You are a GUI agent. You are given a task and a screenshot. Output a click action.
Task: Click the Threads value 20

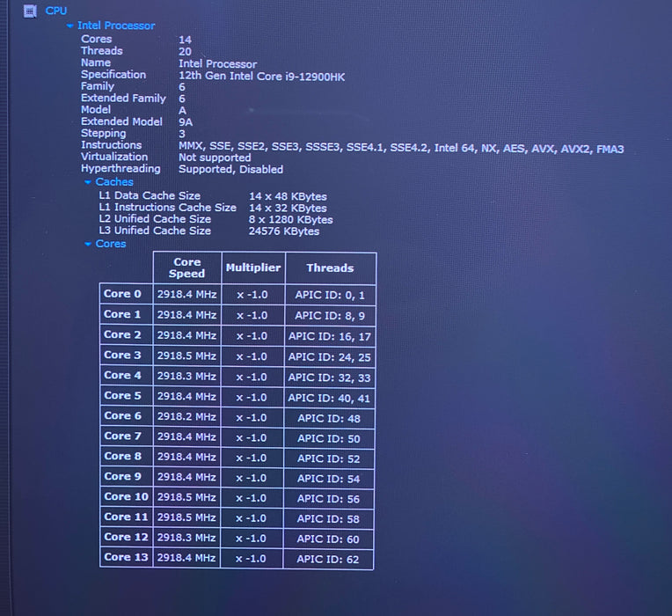tap(185, 51)
